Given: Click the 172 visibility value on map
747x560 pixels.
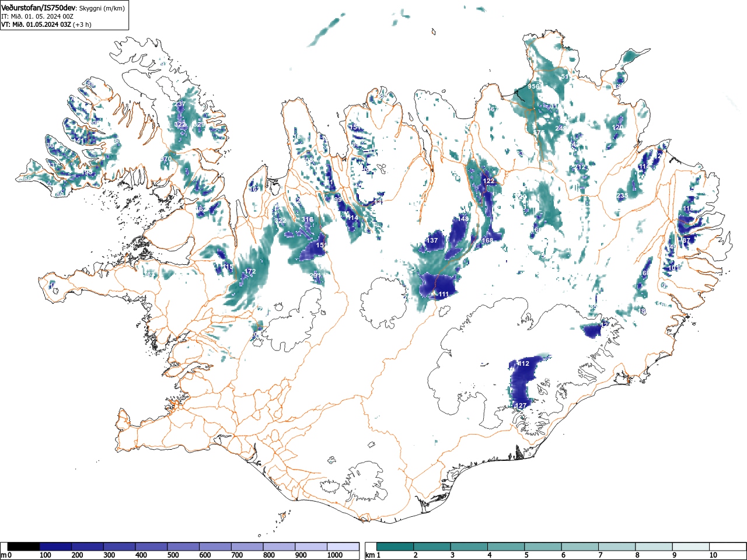Looking at the screenshot, I should coord(250,271).
